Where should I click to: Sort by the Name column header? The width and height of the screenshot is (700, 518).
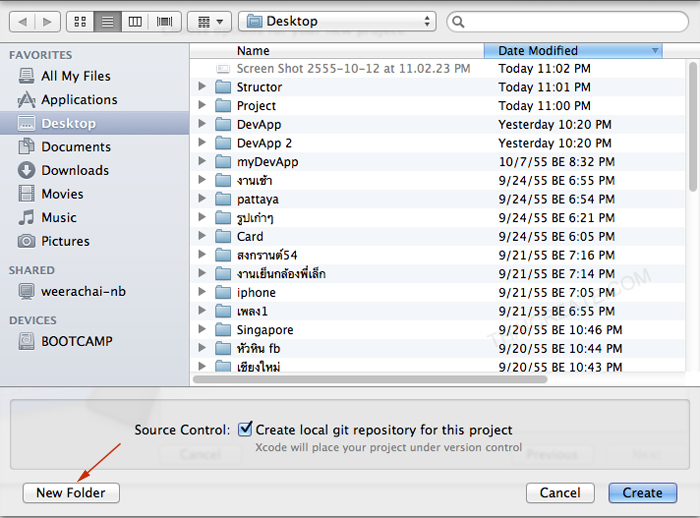pos(337,51)
